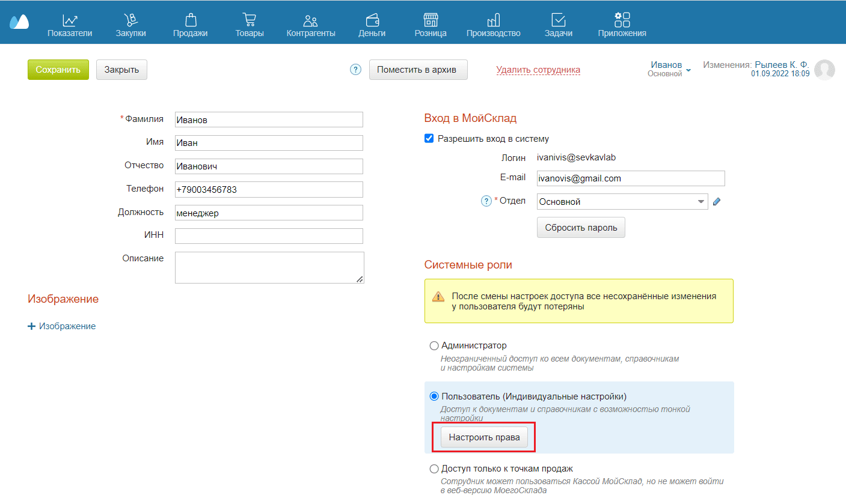Click the MoySklad logo icon
The width and height of the screenshot is (846, 504).
click(x=19, y=22)
